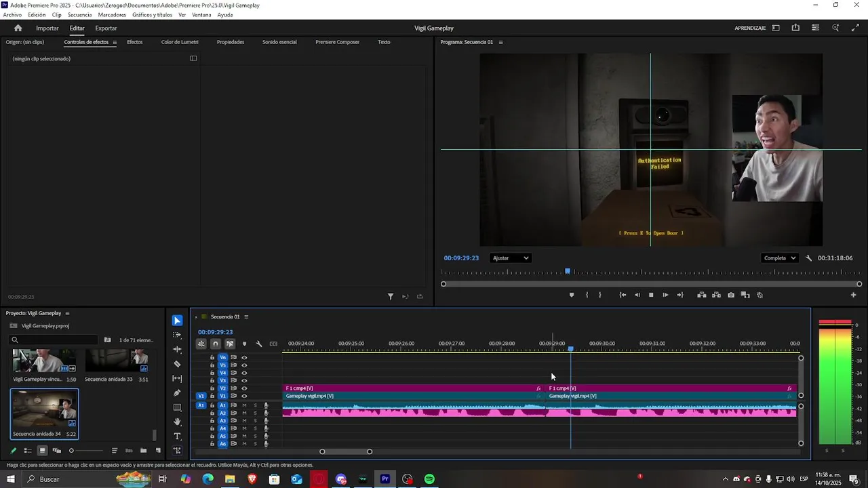Click the new bin folder icon
The height and width of the screenshot is (488, 868).
coord(143,451)
